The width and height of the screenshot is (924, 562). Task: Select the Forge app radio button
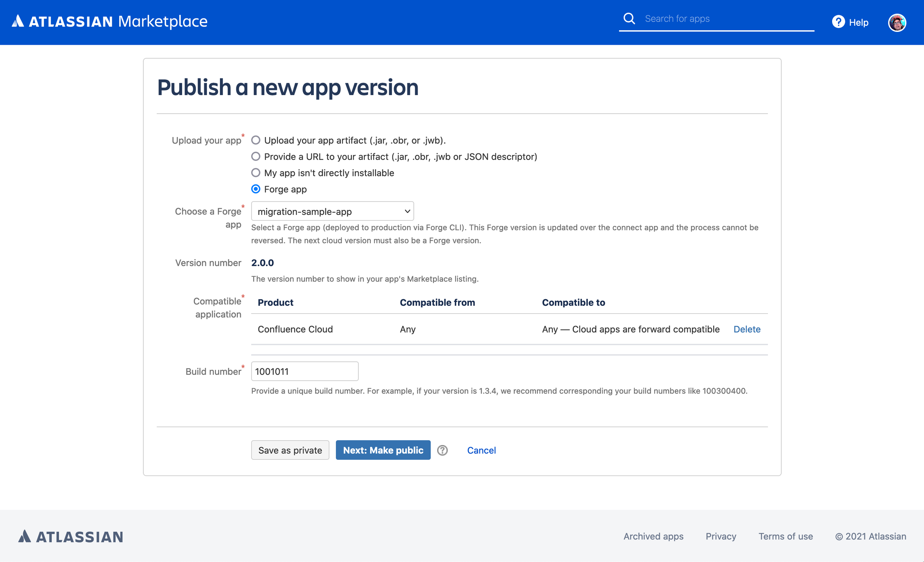point(256,189)
